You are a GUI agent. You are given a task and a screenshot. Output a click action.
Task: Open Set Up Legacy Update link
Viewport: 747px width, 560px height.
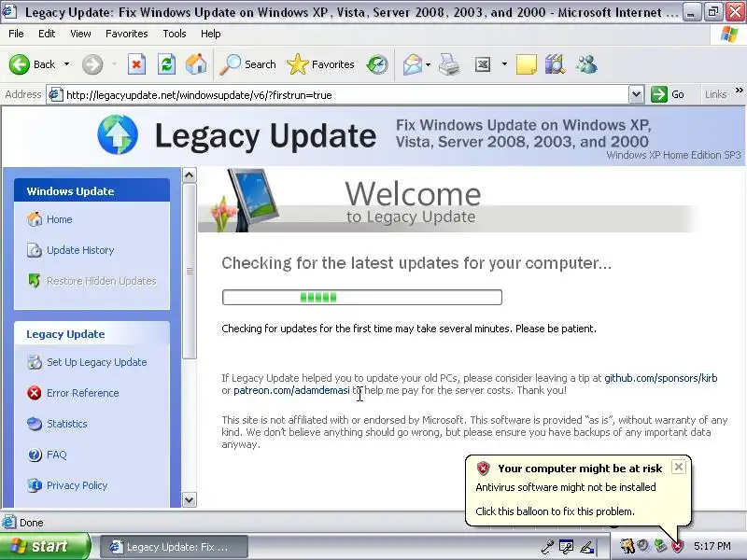(97, 362)
